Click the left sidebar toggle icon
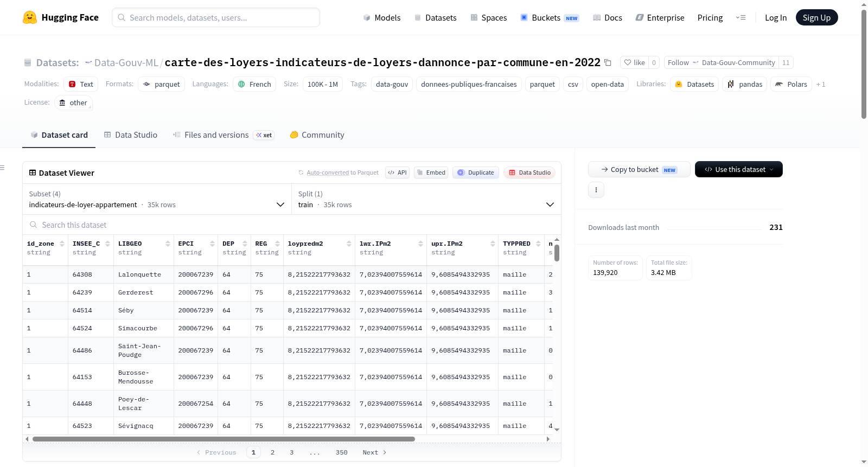868x467 pixels. pyautogui.click(x=2, y=168)
